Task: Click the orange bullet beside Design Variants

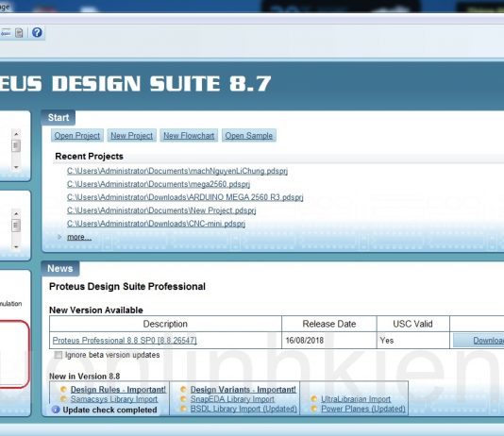Action: pyautogui.click(x=183, y=390)
